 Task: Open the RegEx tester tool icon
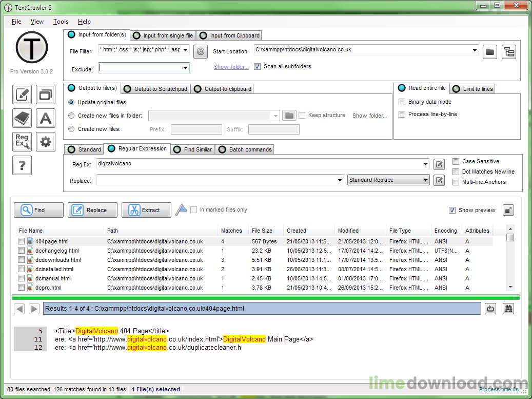[22, 142]
